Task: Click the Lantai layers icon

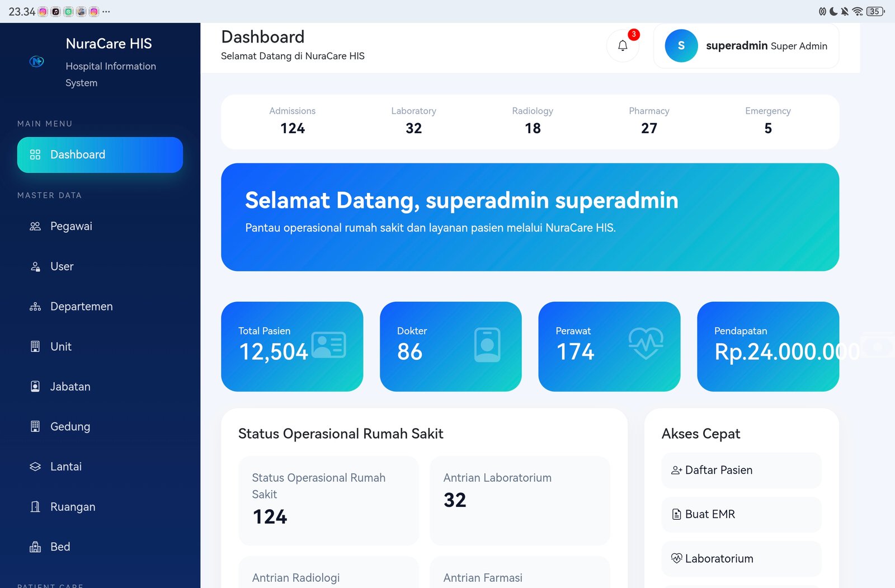Action: point(35,467)
